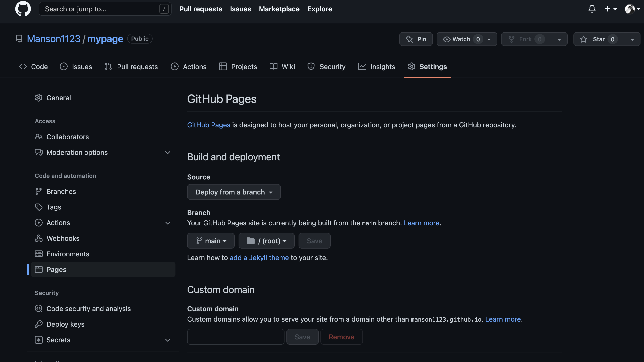Click the custom domain text field
The width and height of the screenshot is (644, 362).
235,337
